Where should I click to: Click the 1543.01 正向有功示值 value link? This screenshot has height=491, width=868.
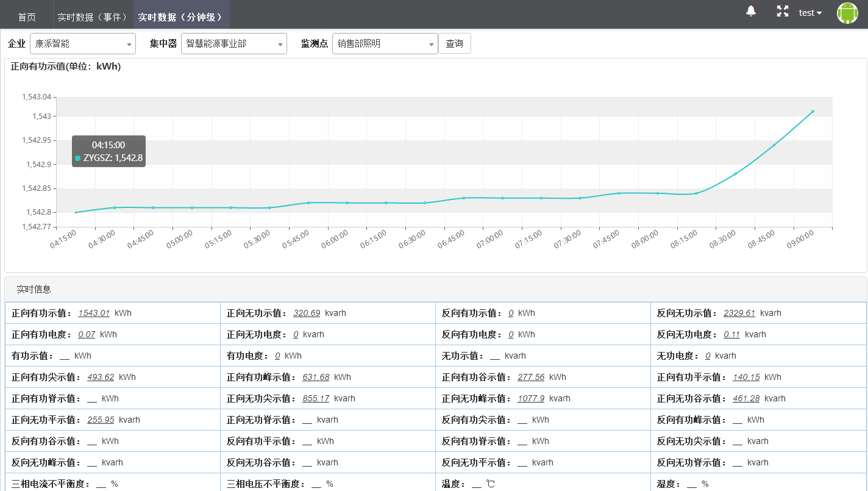click(x=94, y=313)
